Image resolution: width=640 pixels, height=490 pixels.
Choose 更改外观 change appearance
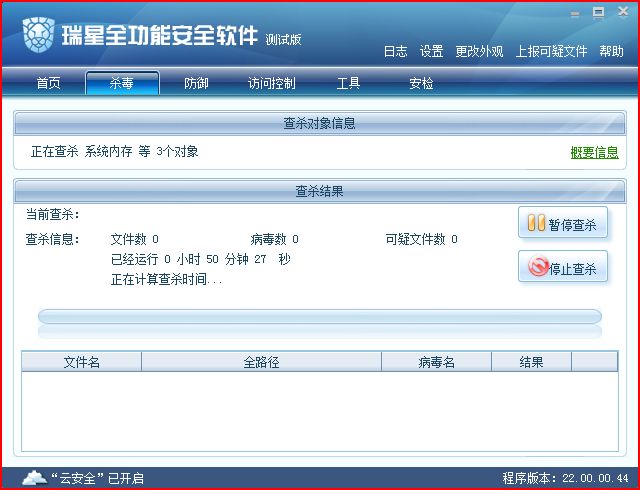click(479, 51)
